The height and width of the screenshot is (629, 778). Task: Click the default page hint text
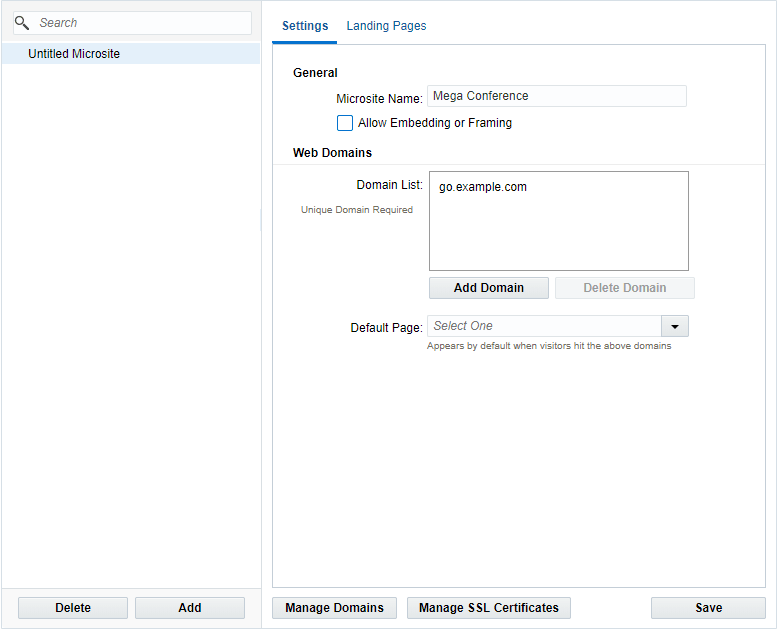(x=549, y=346)
